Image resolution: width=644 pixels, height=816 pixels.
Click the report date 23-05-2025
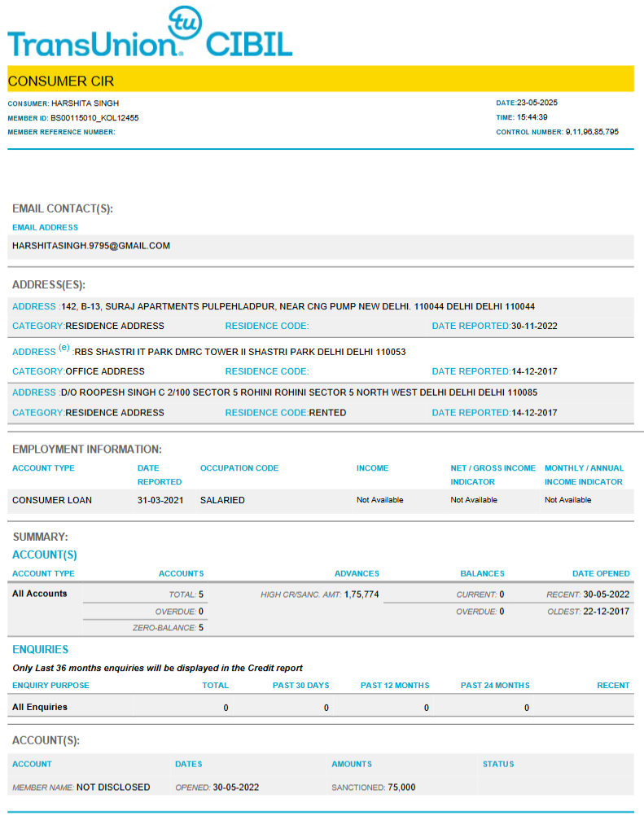[x=537, y=103]
